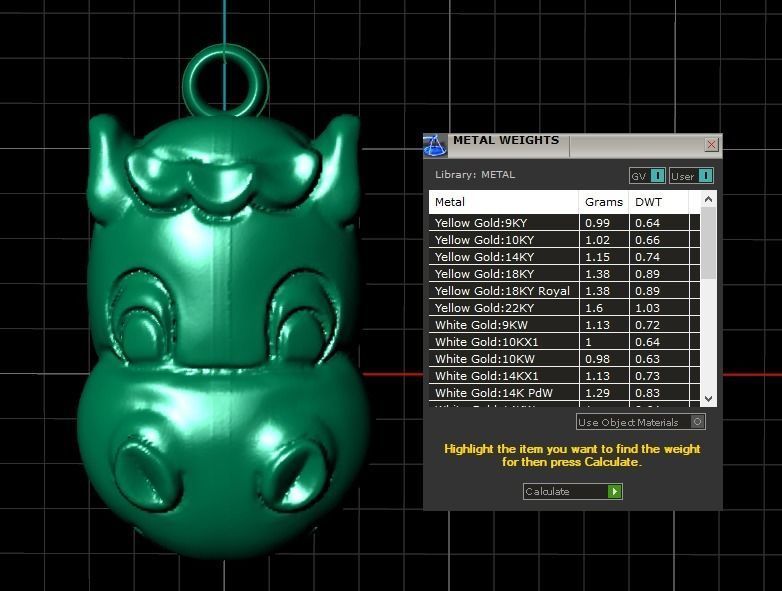
Task: Select the White Gold:14K PdW row
Action: pyautogui.click(x=504, y=393)
